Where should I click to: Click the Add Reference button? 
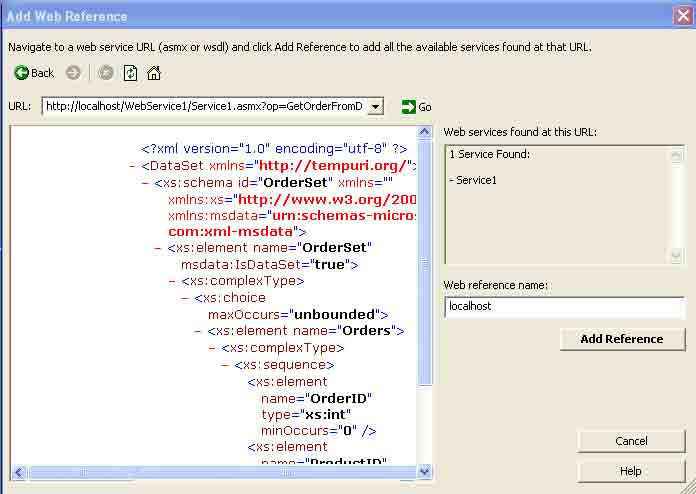(622, 339)
